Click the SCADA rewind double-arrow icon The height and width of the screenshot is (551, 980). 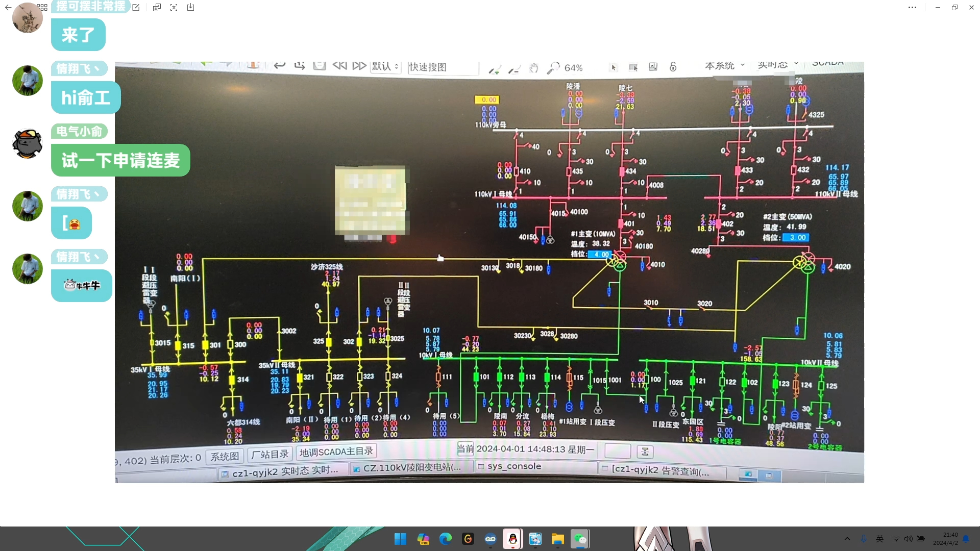pyautogui.click(x=339, y=66)
